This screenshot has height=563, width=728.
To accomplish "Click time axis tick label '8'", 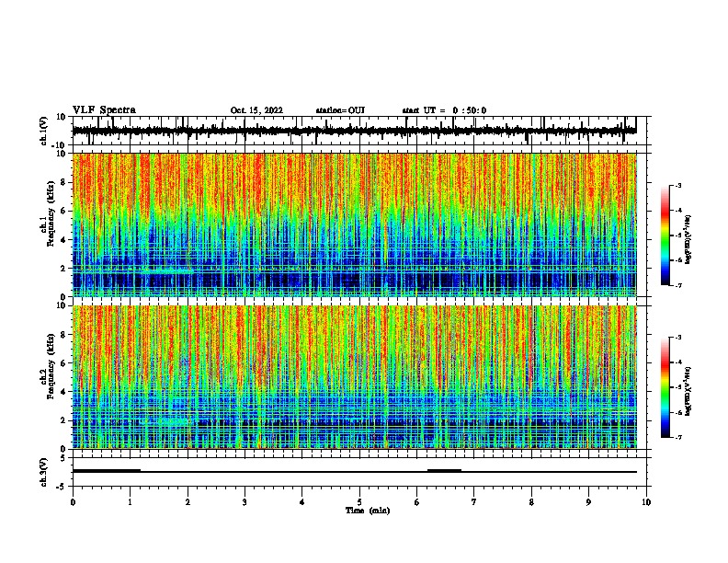I will [531, 502].
